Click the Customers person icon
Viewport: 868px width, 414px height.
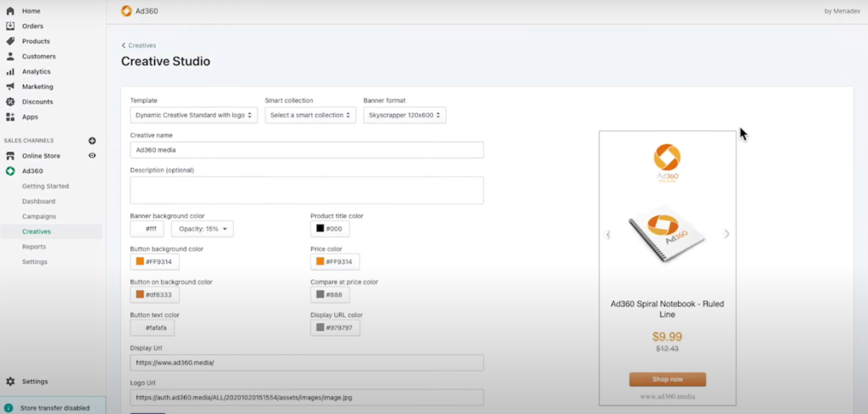10,56
